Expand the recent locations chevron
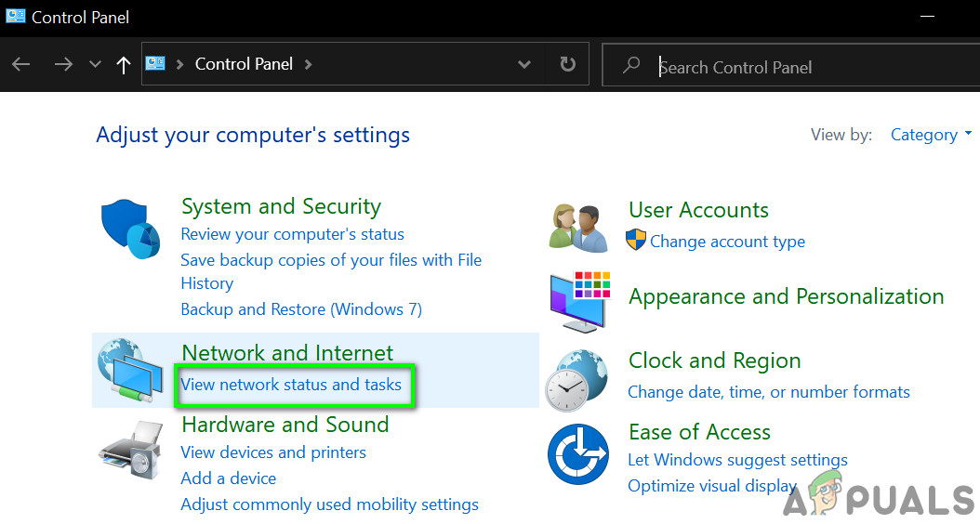Image resolution: width=980 pixels, height=524 pixels. [x=94, y=65]
